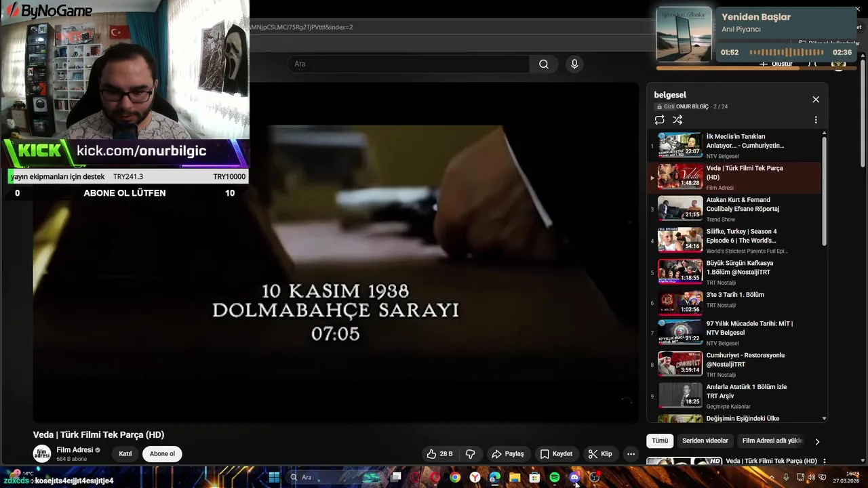The width and height of the screenshot is (868, 488).
Task: Open Spotify from taskbar
Action: point(555,477)
